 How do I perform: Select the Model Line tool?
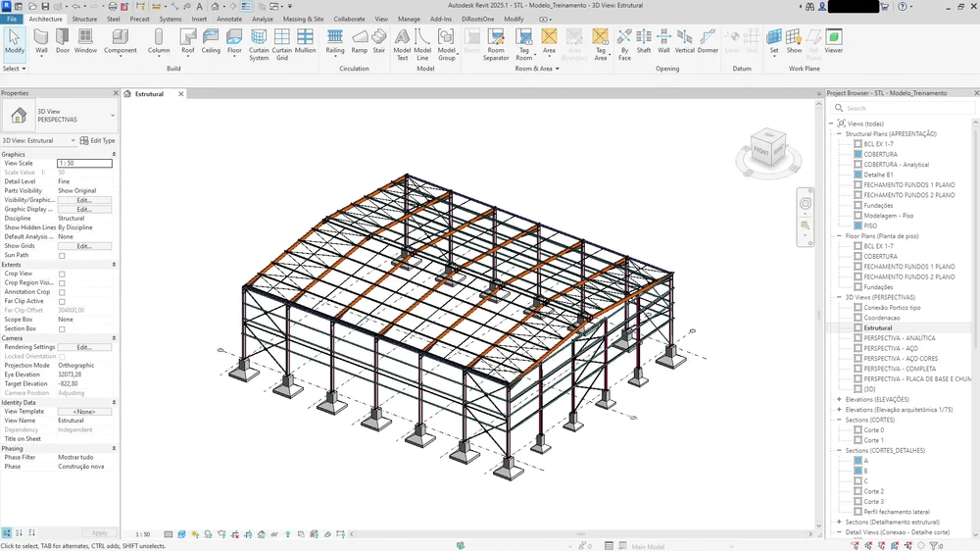(422, 45)
